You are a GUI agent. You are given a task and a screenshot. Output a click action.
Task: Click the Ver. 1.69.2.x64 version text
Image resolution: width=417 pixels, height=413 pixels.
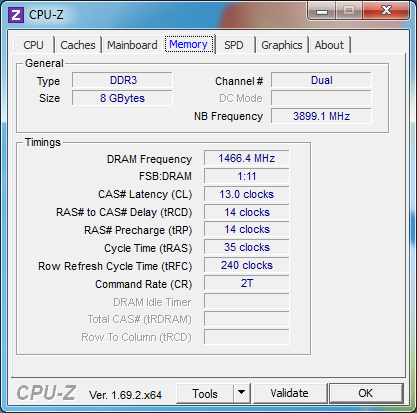click(x=125, y=395)
